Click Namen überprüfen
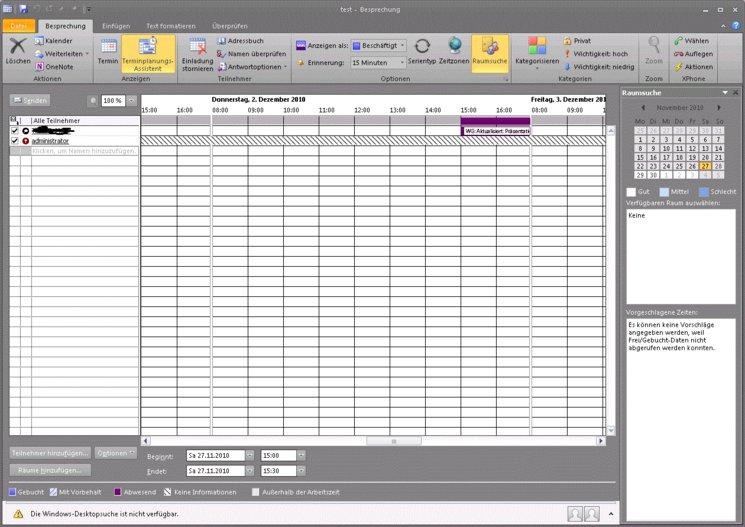745x527 pixels. (251, 54)
